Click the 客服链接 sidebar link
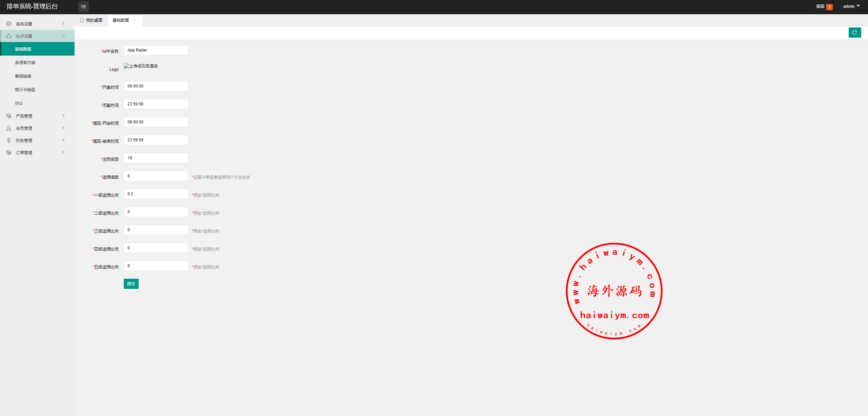868x416 pixels. pos(23,76)
